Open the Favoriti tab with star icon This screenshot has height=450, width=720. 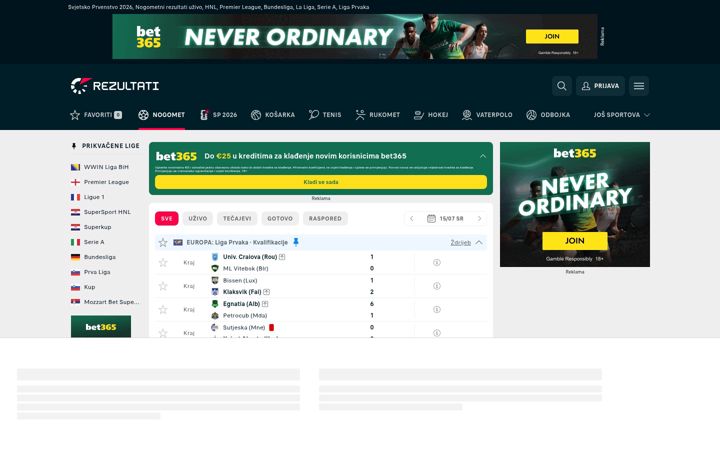[96, 115]
